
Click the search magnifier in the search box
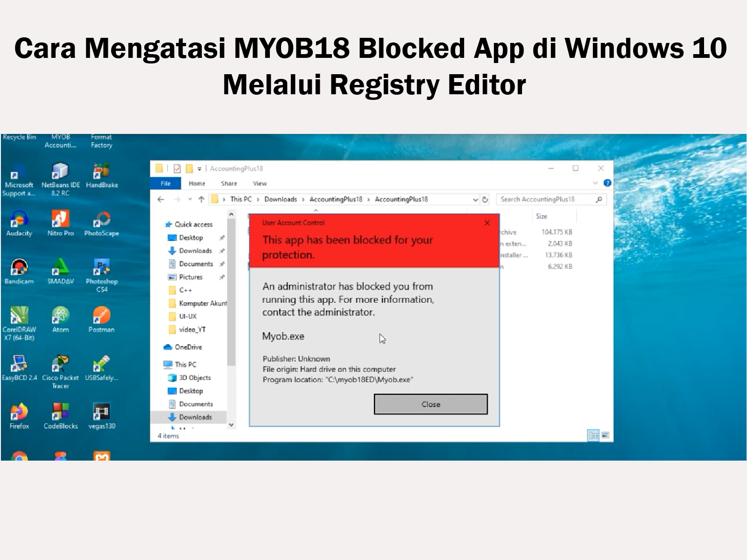click(599, 199)
